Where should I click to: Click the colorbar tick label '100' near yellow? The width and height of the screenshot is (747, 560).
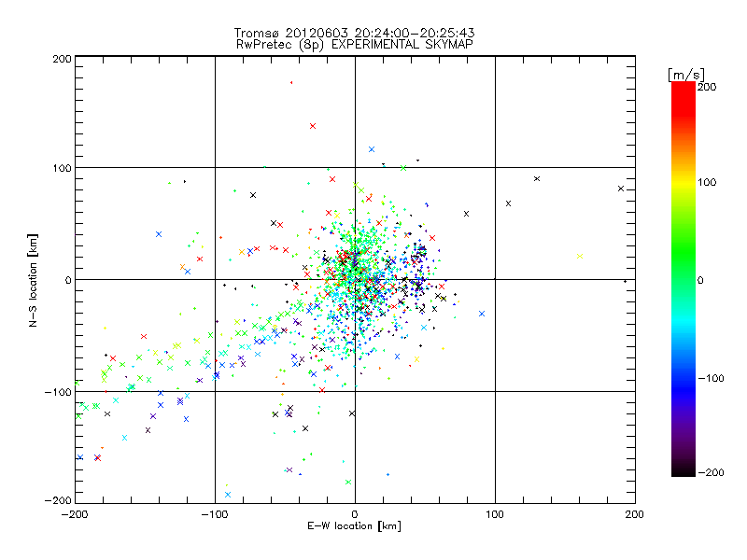click(x=707, y=182)
